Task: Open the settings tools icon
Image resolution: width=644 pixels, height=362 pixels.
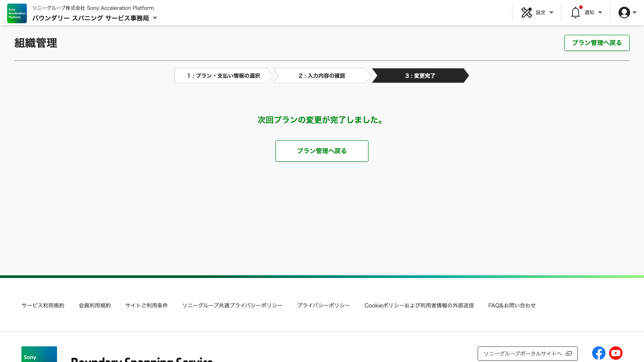Action: pos(527,13)
